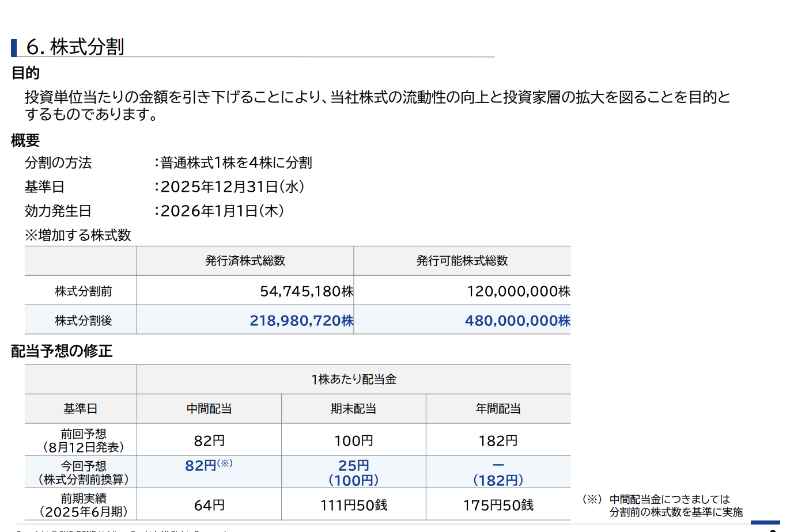This screenshot has width=794, height=532.
Task: Click the 175円50銭 annual dividend cell
Action: tap(498, 505)
